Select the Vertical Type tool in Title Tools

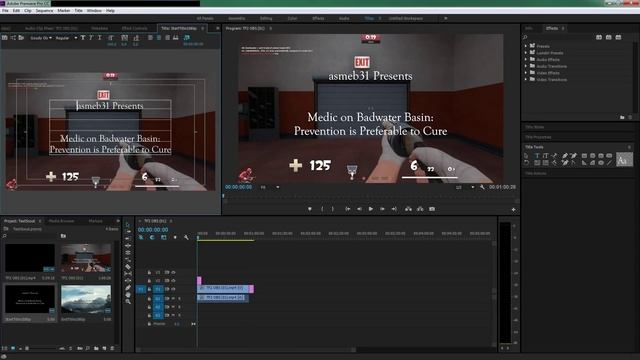545,156
